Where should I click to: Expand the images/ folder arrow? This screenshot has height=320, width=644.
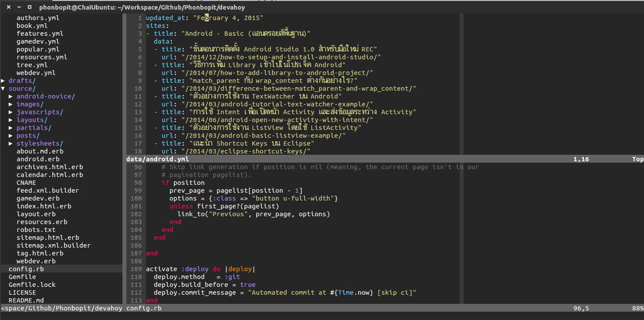click(11, 104)
